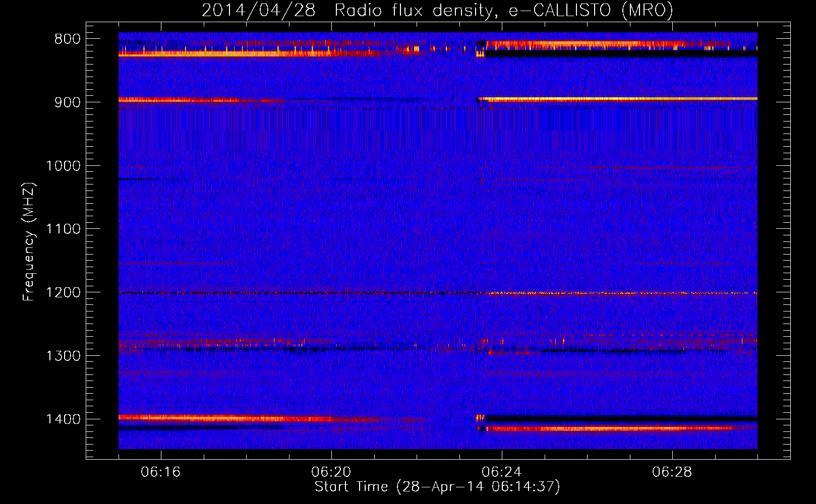Click the 1300 frequency tick label
The height and width of the screenshot is (504, 816).
tap(63, 356)
